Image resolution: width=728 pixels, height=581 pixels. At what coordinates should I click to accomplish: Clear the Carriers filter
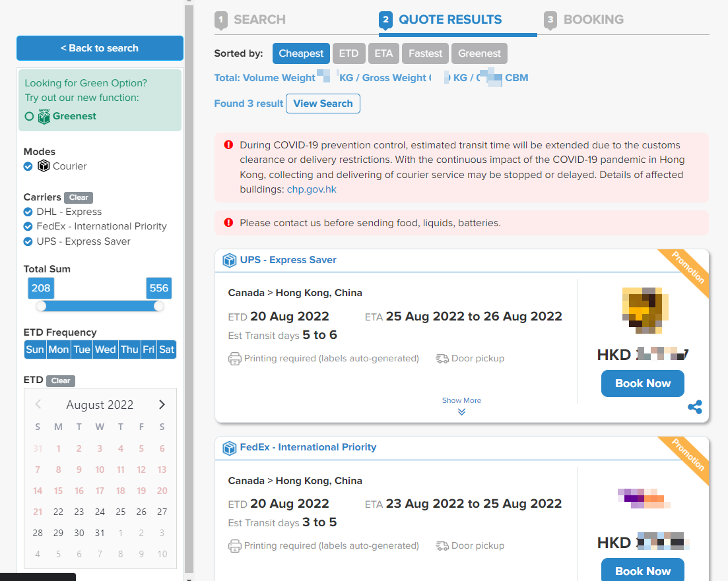[79, 198]
